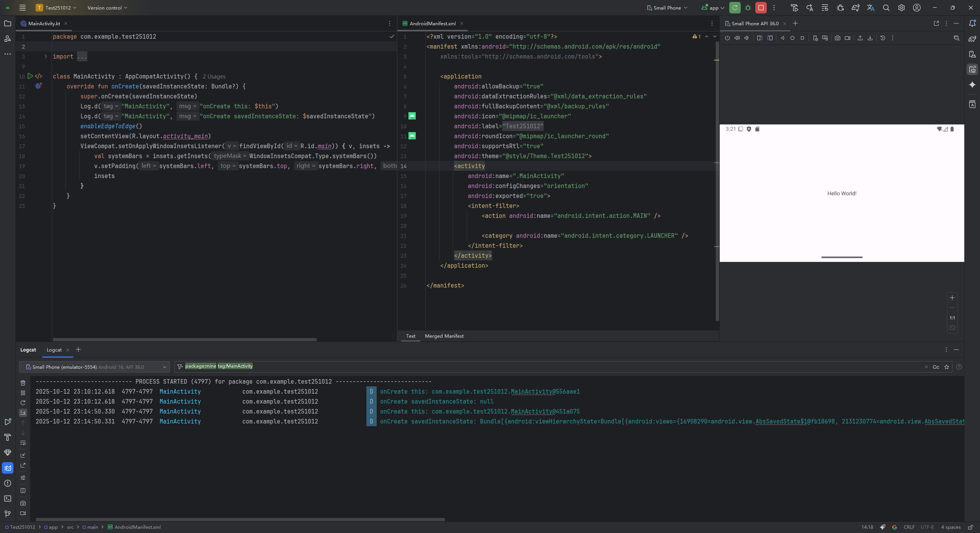This screenshot has height=533, width=980.
Task: Stop the running app (red square)
Action: coord(761,8)
